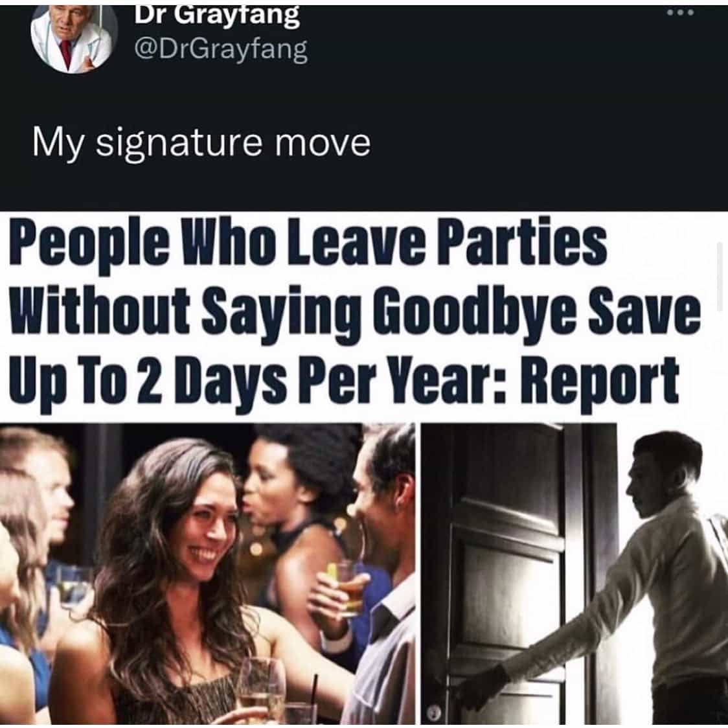The width and height of the screenshot is (728, 728).
Task: Select the drink glass with lime wedge
Action: pos(347,587)
